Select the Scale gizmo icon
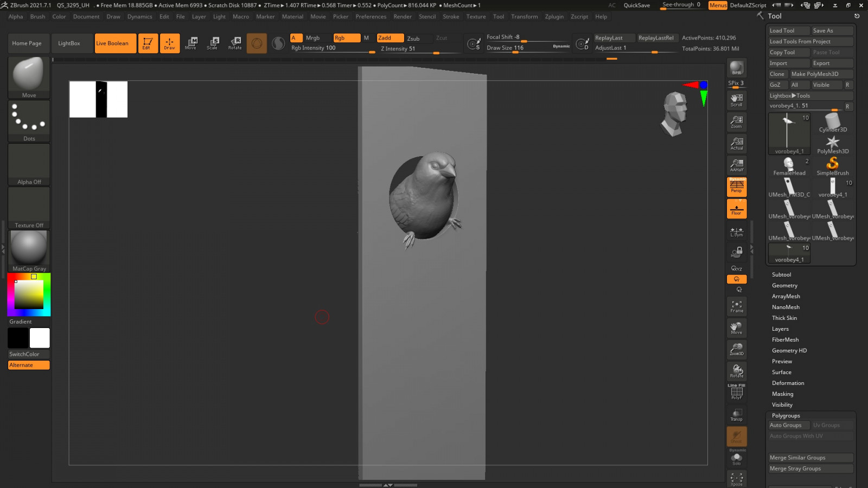The width and height of the screenshot is (868, 488). click(213, 43)
